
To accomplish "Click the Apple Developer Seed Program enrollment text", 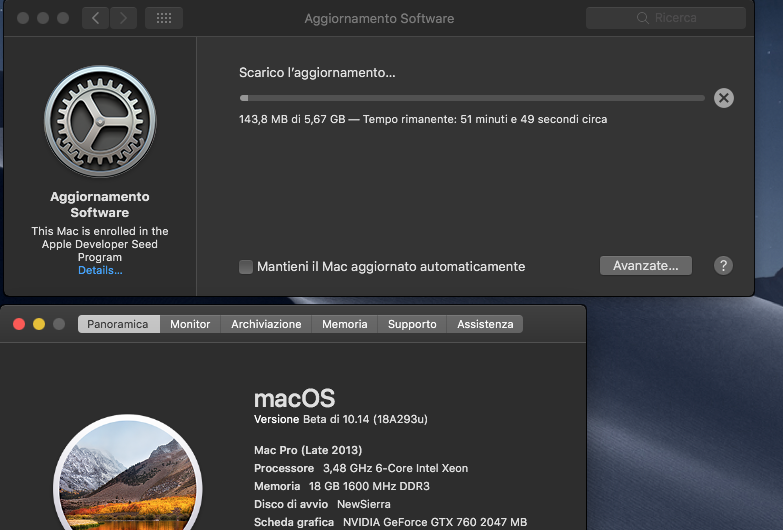I will coord(100,244).
